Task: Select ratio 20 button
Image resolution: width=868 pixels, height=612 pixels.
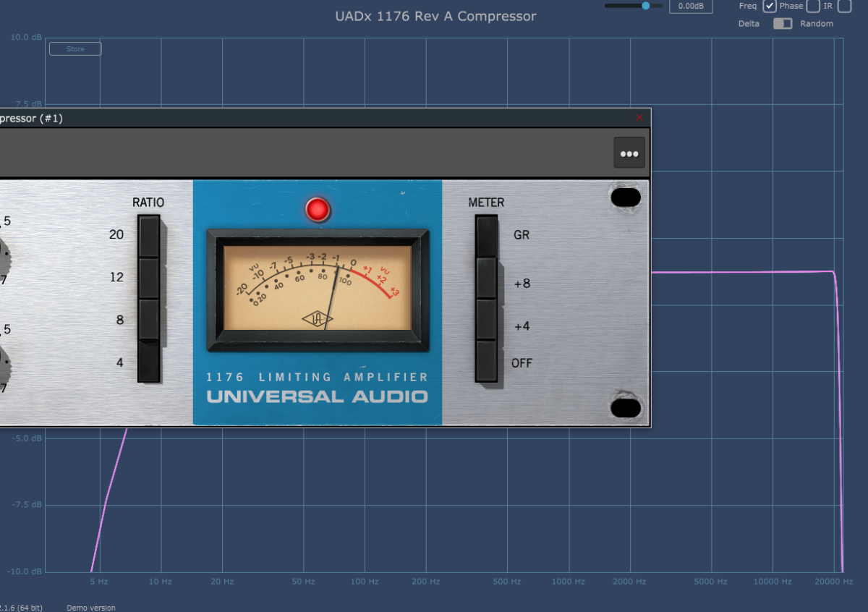Action: pos(149,236)
